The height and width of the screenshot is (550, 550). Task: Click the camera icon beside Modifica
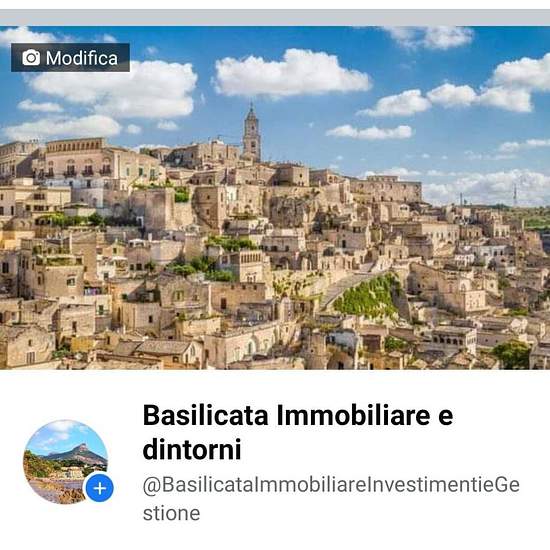(x=31, y=58)
